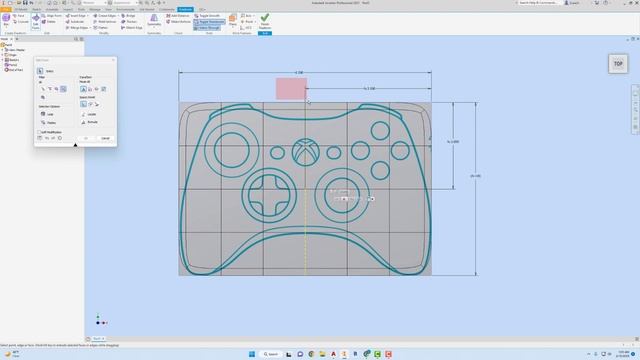
Task: Select Transform mode All button
Action: [x=84, y=89]
